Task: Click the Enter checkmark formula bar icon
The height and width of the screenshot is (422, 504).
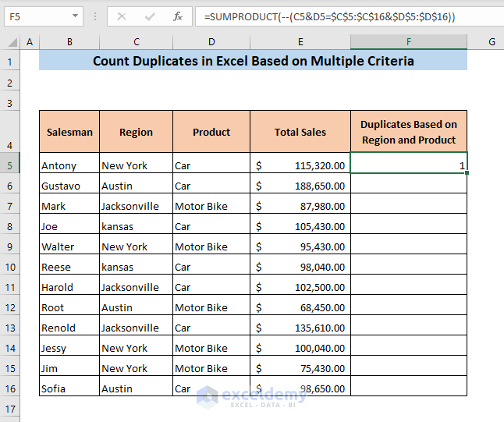Action: [150, 16]
